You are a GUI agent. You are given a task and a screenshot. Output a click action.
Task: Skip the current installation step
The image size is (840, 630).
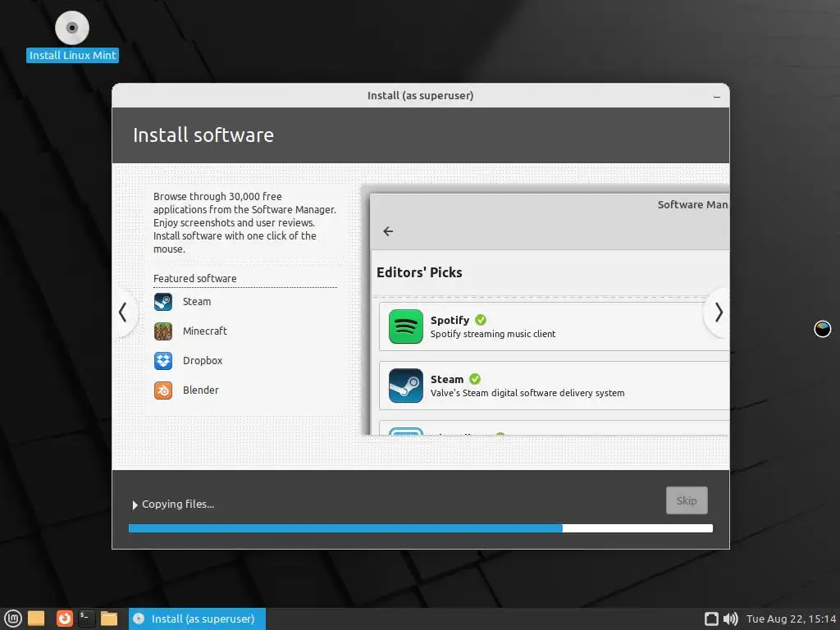coord(687,500)
